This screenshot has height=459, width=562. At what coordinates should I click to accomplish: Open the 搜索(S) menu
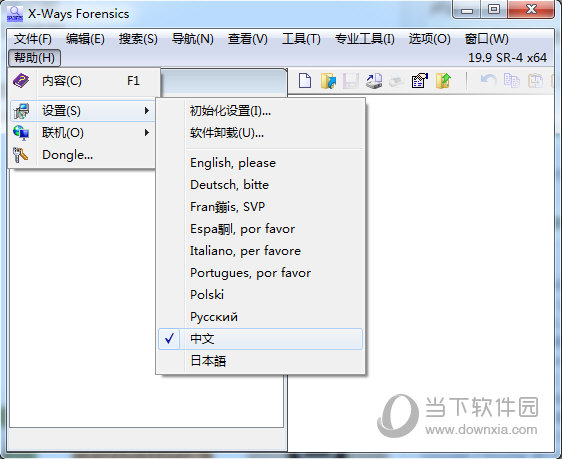pyautogui.click(x=138, y=39)
